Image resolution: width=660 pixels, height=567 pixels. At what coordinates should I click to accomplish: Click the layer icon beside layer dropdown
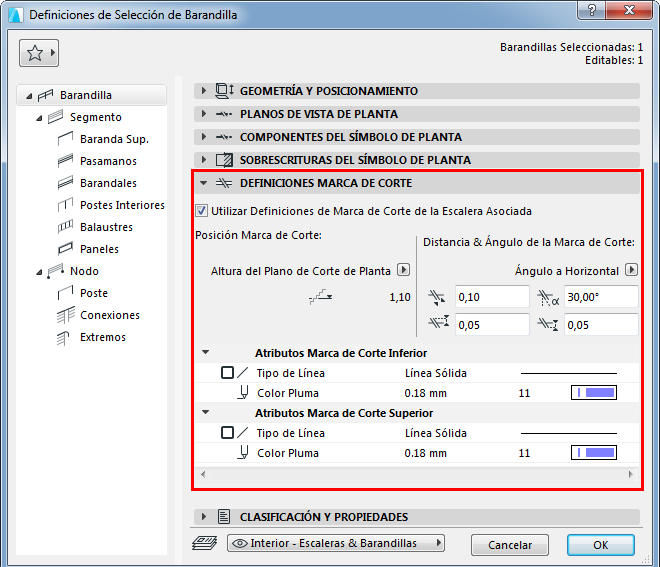click(205, 543)
